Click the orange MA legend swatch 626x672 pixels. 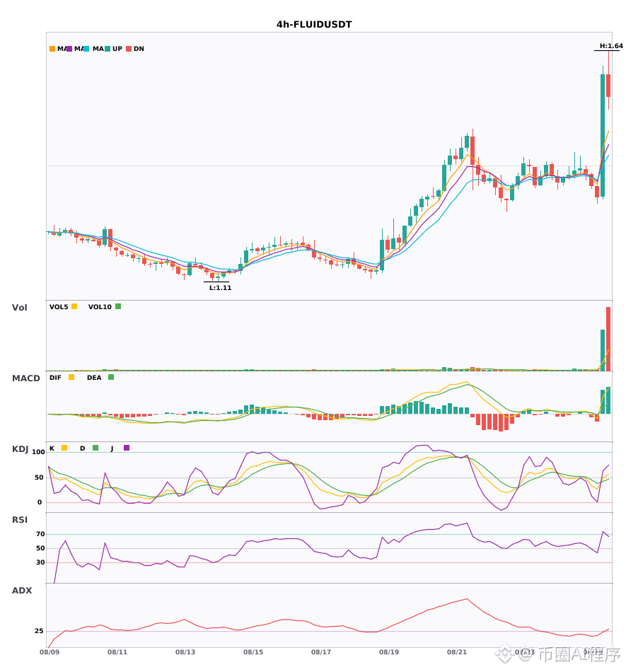(x=52, y=49)
